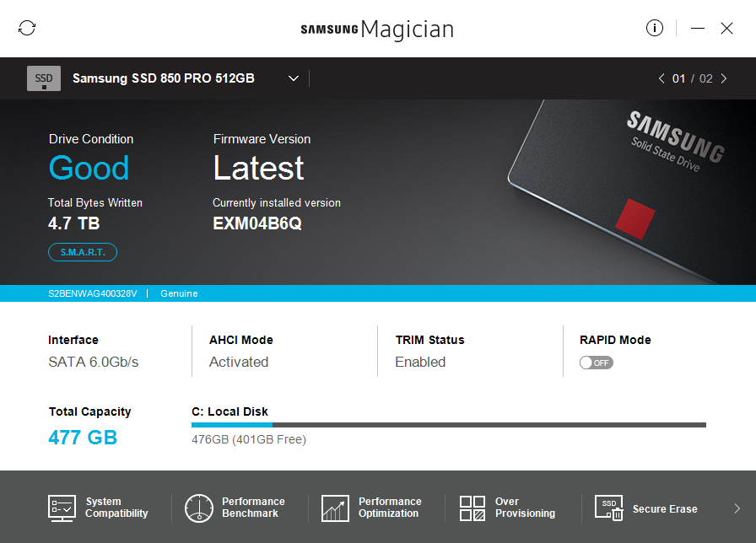Open Performance Optimization label
This screenshot has width=756, height=543.
(390, 508)
